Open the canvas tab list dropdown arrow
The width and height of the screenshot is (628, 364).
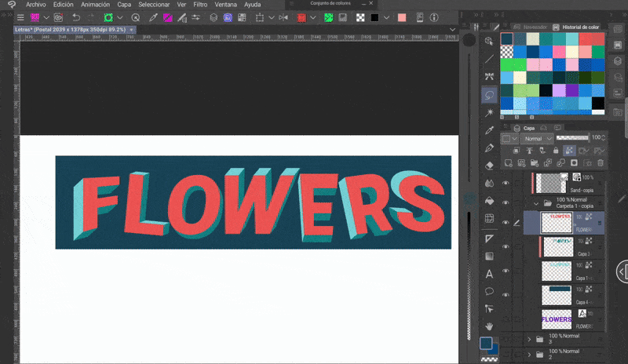(452, 30)
